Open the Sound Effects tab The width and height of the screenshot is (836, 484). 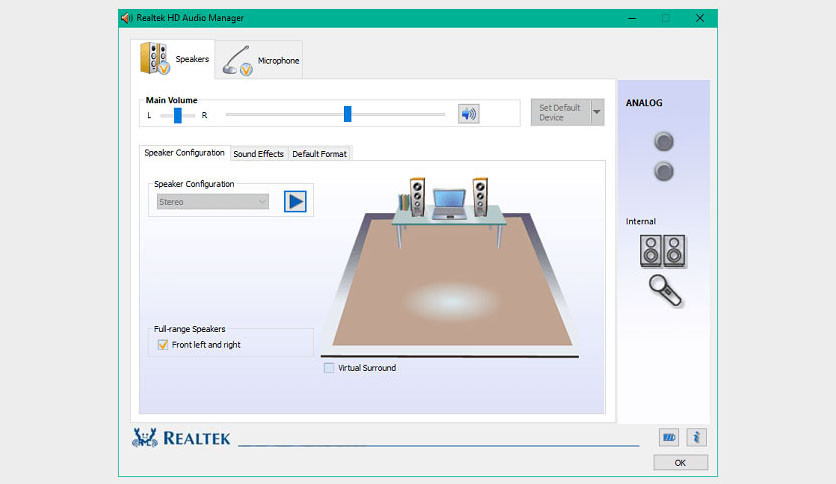258,154
